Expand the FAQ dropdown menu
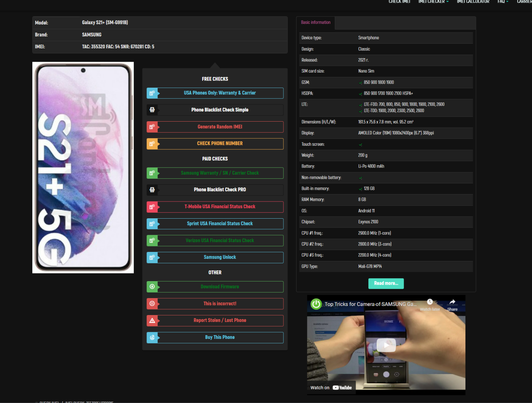 (x=503, y=2)
